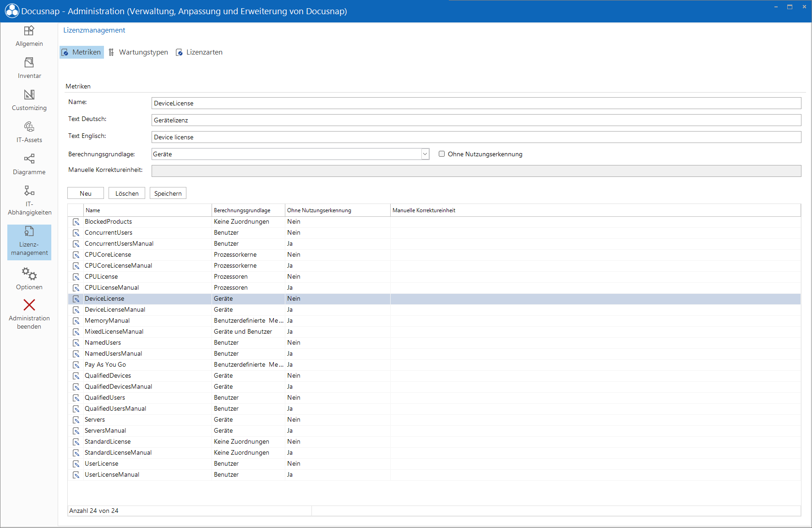The width and height of the screenshot is (812, 528).
Task: Select the NamedUsers row
Action: coord(434,343)
